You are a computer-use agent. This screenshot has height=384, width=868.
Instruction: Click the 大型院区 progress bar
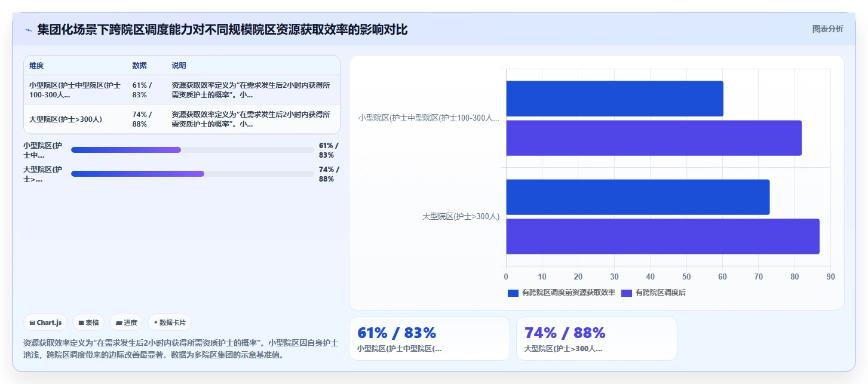click(192, 174)
